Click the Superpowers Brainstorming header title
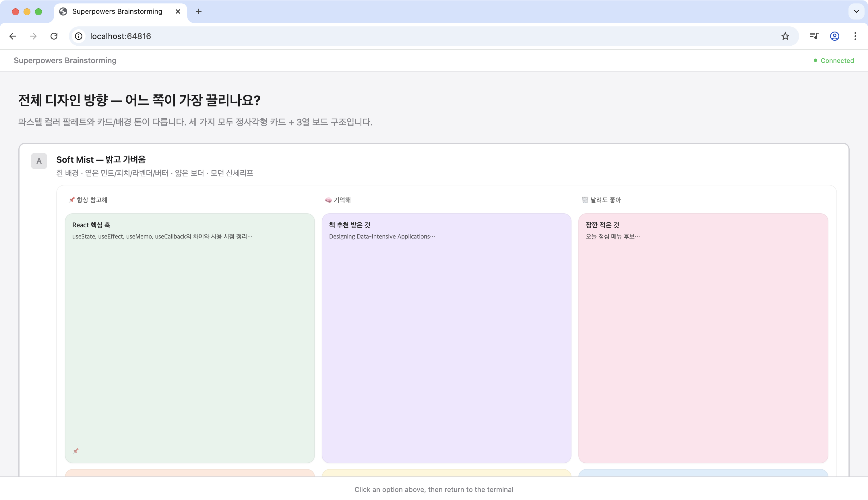 click(65, 61)
